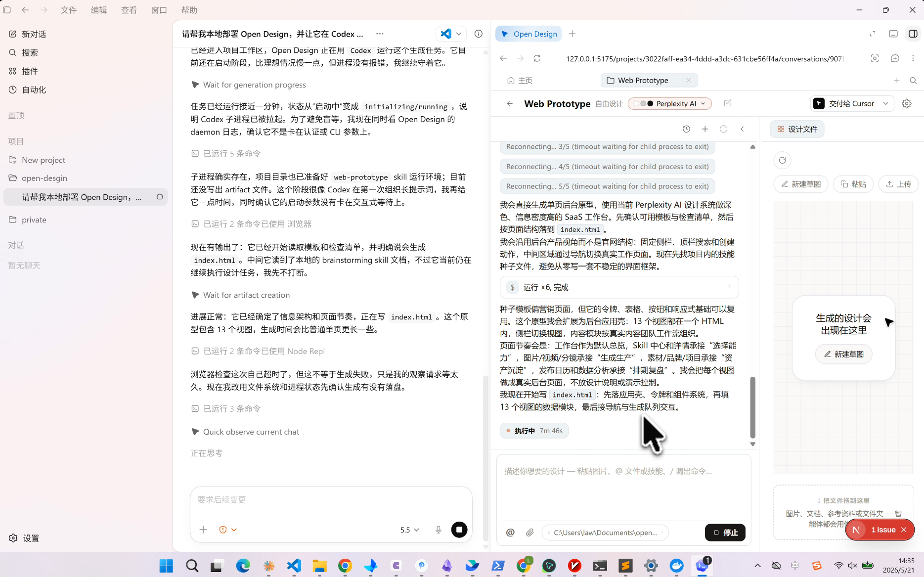Click the @ mention icon in Open Design
The image size is (924, 577).
tap(510, 533)
